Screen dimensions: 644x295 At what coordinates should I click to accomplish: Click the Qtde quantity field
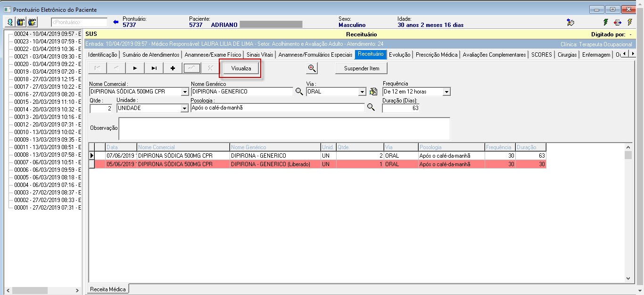101,108
